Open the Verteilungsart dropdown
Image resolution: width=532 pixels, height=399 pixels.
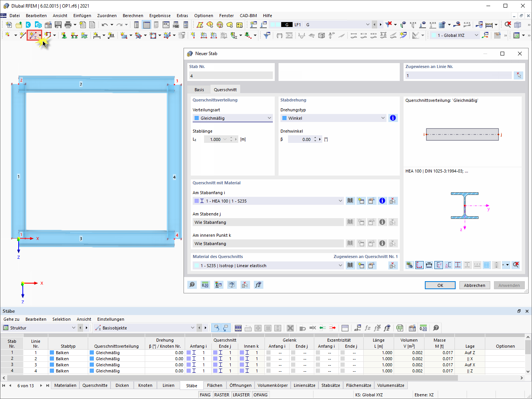233,118
